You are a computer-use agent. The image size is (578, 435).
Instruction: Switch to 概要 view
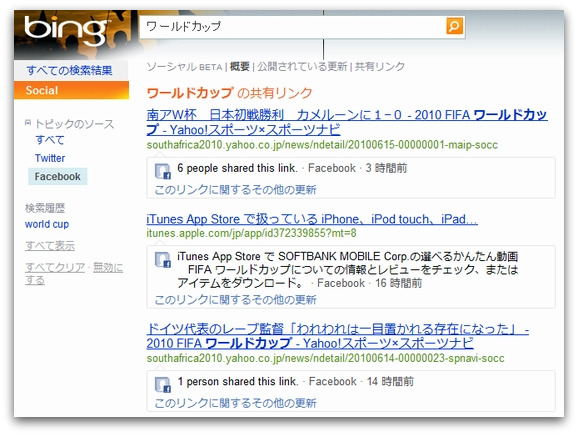click(240, 67)
